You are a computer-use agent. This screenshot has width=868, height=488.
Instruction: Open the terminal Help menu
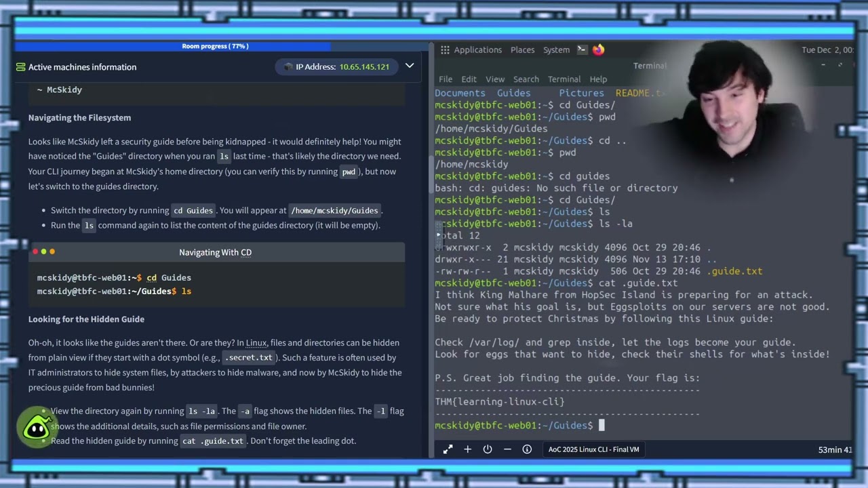tap(598, 79)
